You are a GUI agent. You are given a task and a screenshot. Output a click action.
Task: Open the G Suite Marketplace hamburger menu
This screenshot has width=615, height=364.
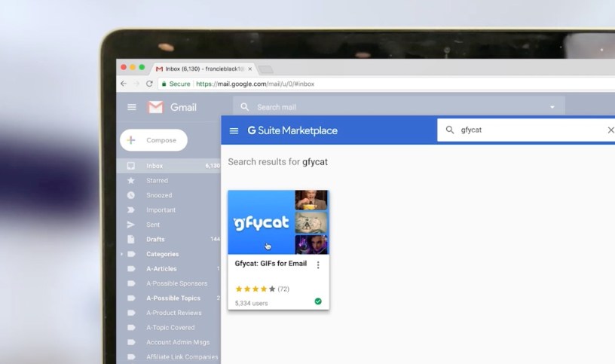point(234,130)
